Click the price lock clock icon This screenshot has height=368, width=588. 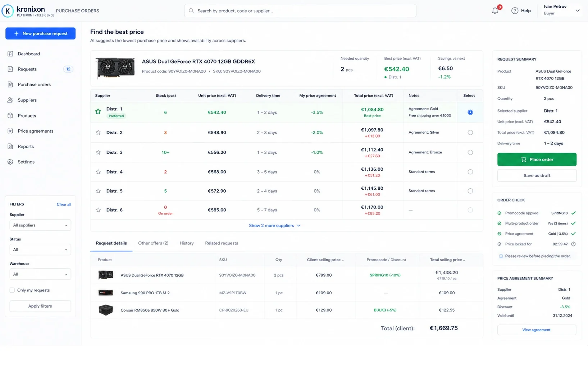(573, 244)
